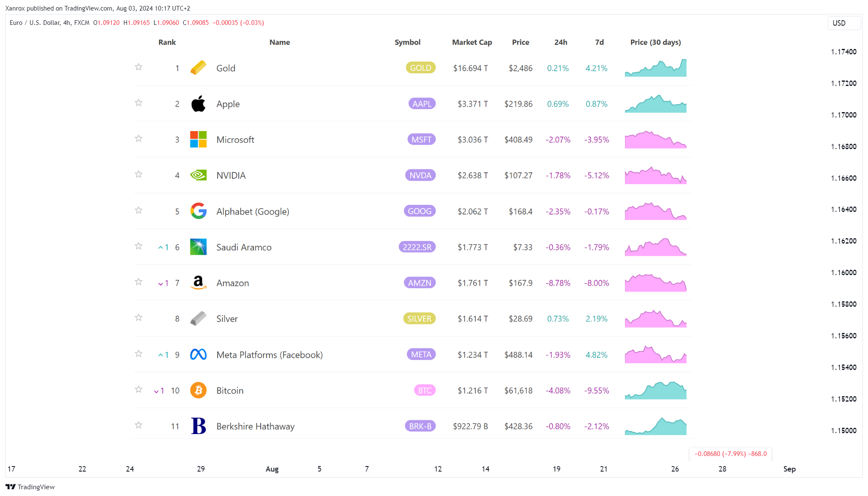Open the Alphabet (Google) name link
The width and height of the screenshot is (868, 496).
click(x=253, y=212)
